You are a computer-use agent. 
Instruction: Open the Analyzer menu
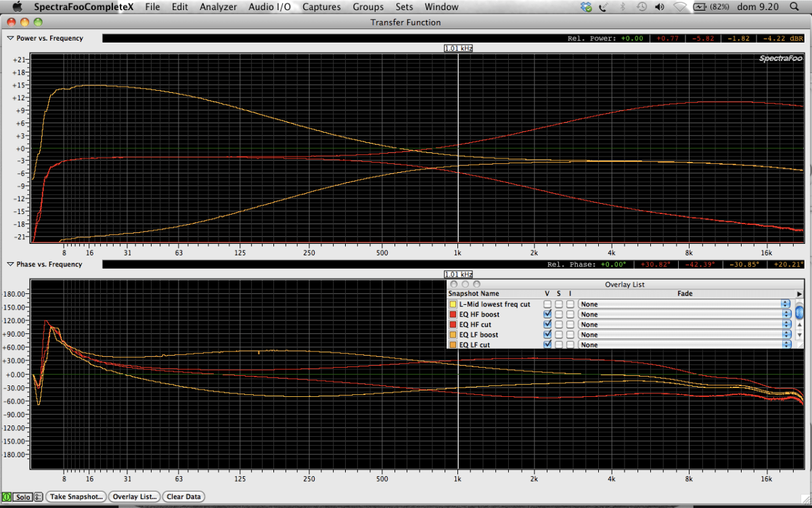(218, 7)
